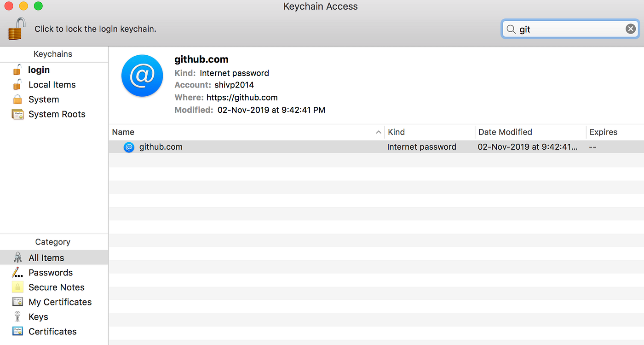Click the unlocked padlock to lock login keychain
The width and height of the screenshot is (644, 345).
click(17, 29)
